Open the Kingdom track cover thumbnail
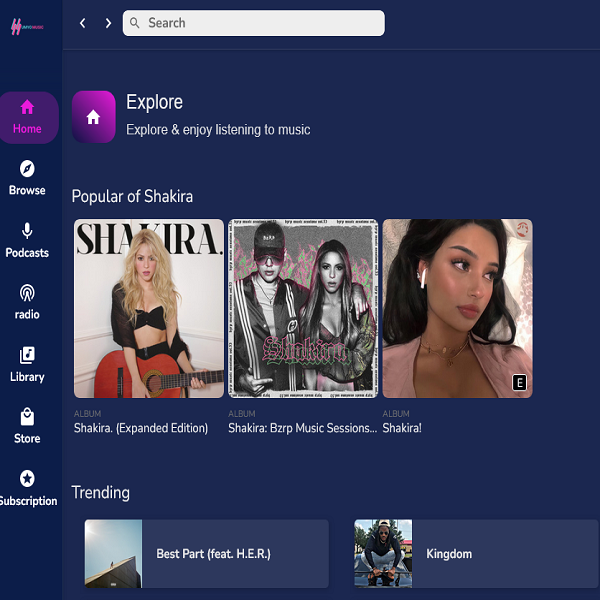Image resolution: width=600 pixels, height=600 pixels. pyautogui.click(x=383, y=554)
